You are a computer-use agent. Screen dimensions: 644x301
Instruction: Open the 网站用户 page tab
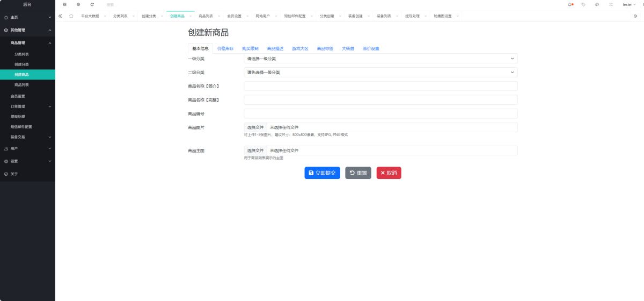[262, 16]
